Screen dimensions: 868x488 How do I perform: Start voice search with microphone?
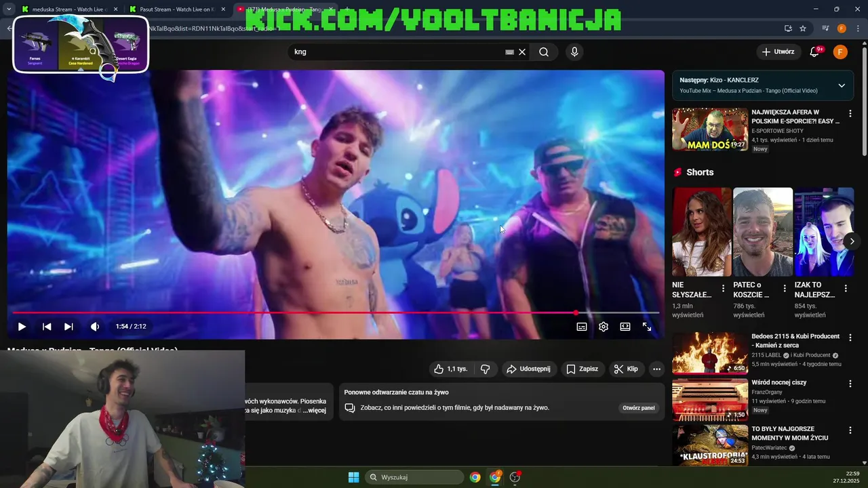(x=574, y=52)
